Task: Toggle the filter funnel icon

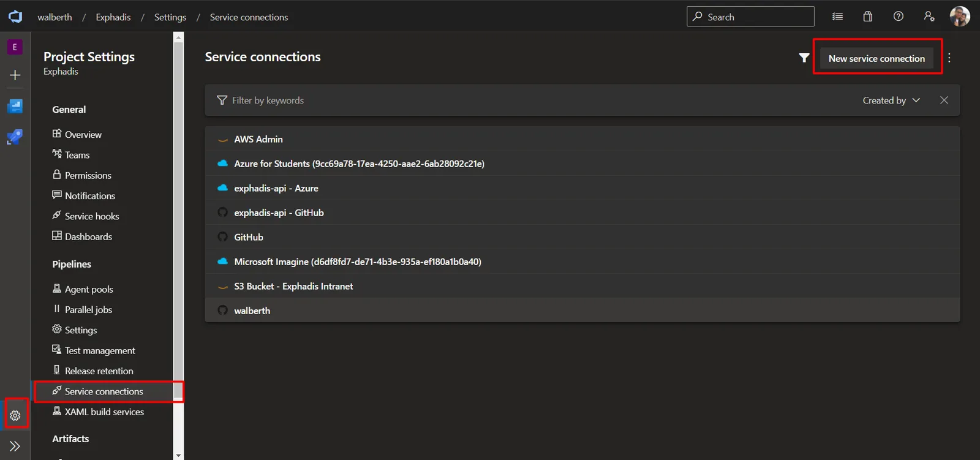Action: 804,58
